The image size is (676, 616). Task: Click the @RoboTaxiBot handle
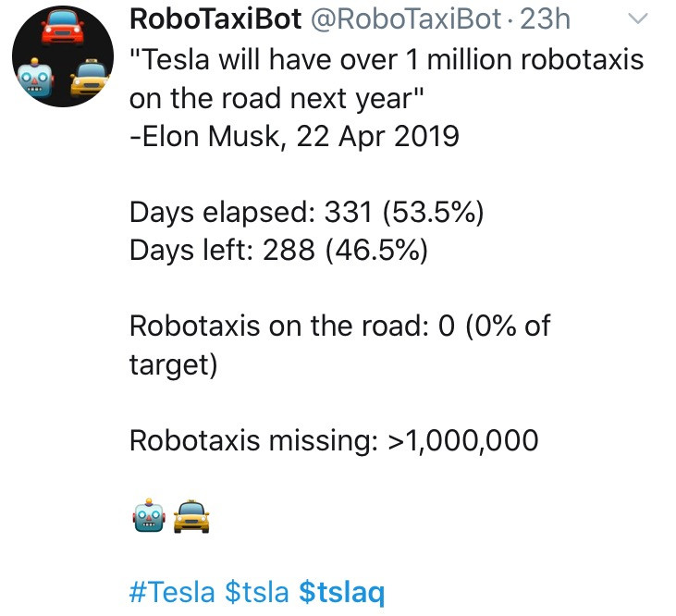coord(406,19)
